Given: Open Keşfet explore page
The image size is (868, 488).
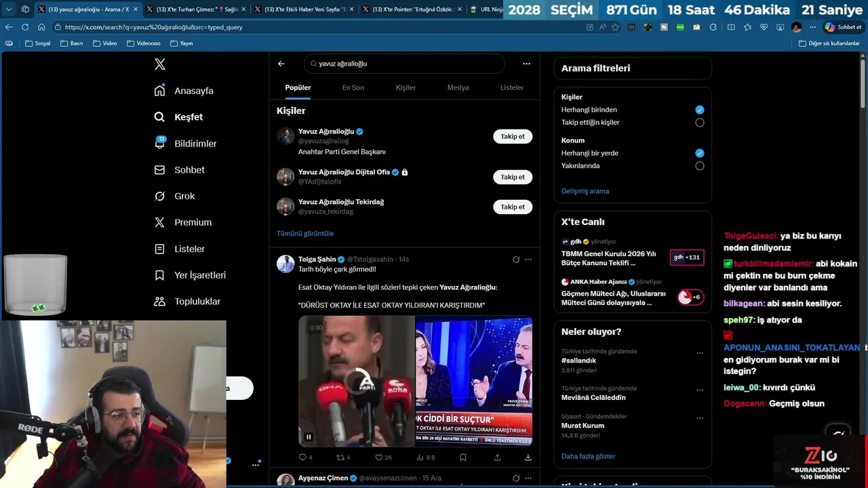Looking at the screenshot, I should point(178,117).
